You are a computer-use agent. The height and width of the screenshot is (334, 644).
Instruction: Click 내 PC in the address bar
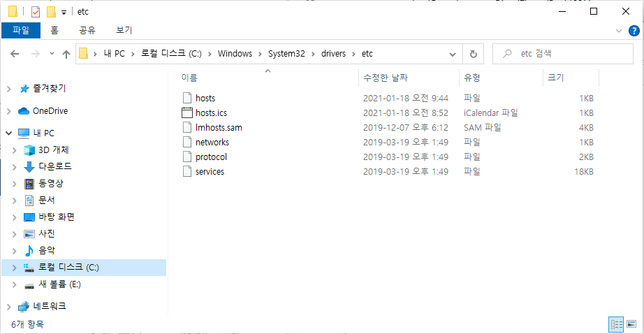(114, 54)
